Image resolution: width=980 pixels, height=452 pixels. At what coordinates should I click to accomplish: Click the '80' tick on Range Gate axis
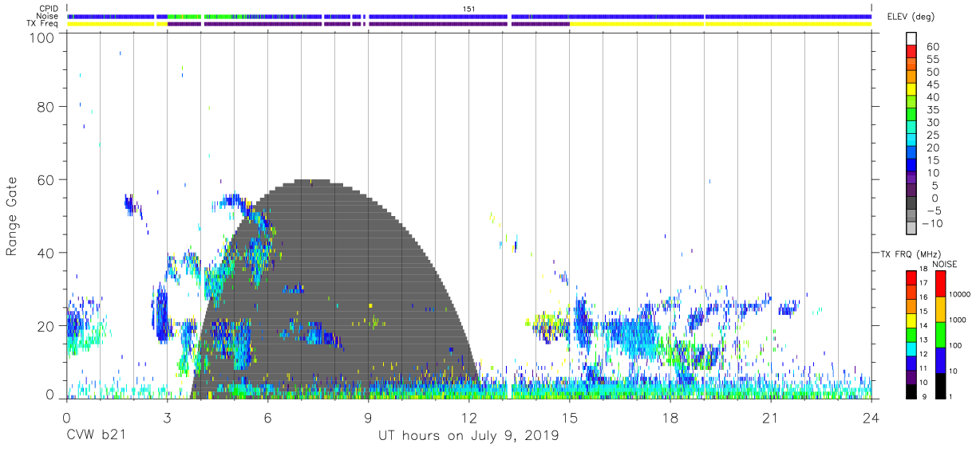pos(47,108)
